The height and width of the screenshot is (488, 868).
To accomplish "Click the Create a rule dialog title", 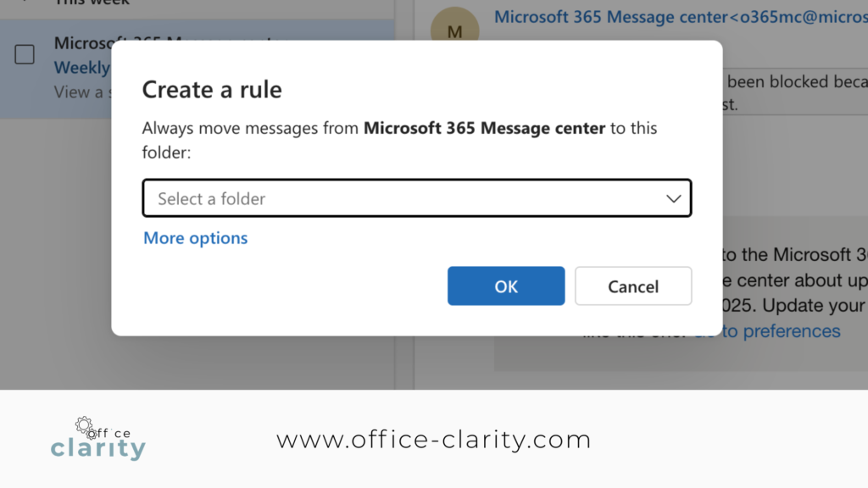I will point(213,90).
